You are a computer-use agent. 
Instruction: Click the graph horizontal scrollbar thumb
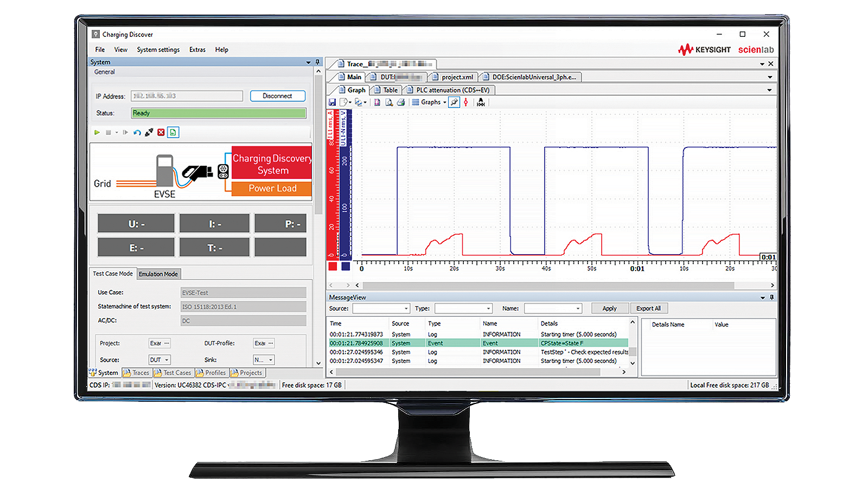pyautogui.click(x=548, y=285)
